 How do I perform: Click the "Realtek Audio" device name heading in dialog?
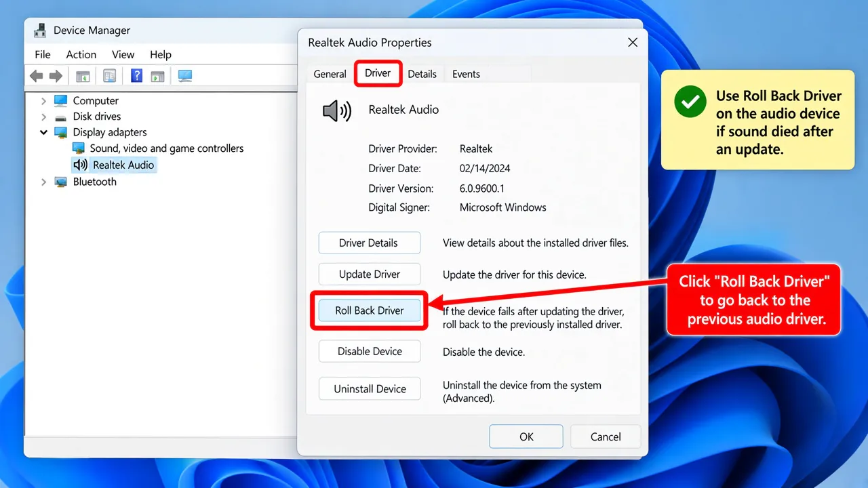click(x=403, y=109)
